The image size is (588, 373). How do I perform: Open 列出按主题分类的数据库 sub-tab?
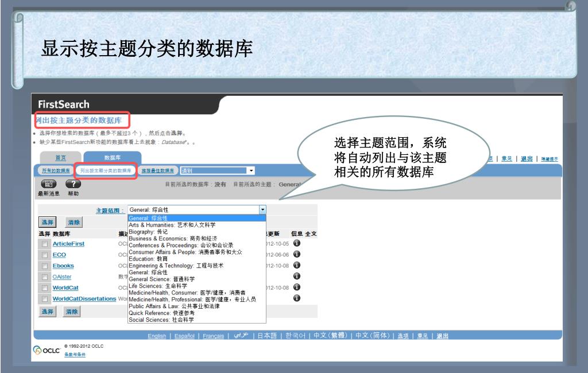click(106, 170)
